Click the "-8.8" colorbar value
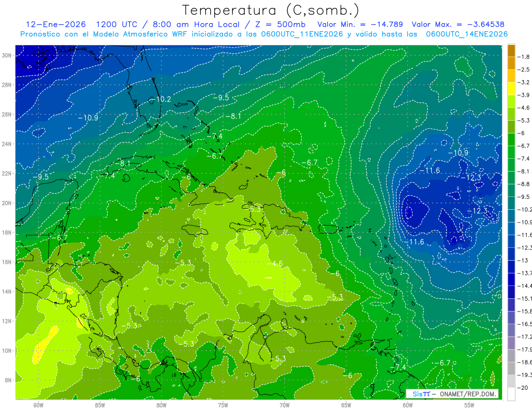532x411 pixels. 524,184
